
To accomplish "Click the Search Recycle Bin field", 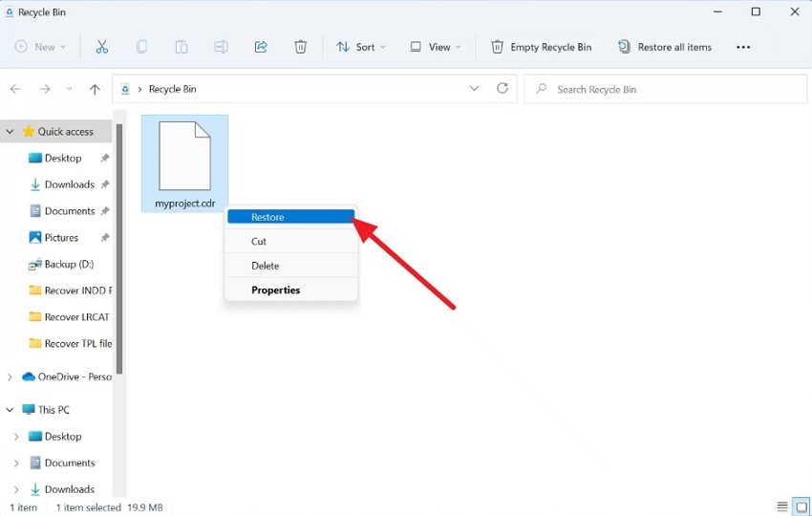I will click(666, 89).
